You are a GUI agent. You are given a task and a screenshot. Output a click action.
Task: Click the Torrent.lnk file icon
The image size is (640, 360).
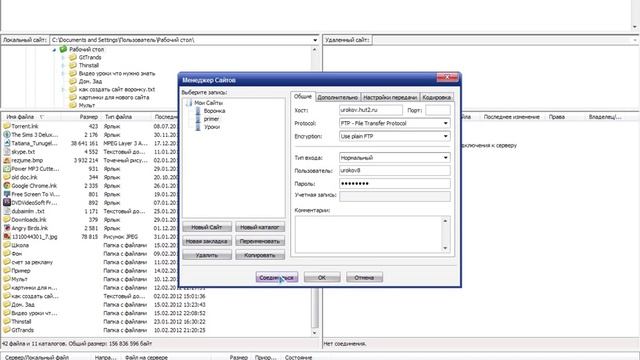7,126
